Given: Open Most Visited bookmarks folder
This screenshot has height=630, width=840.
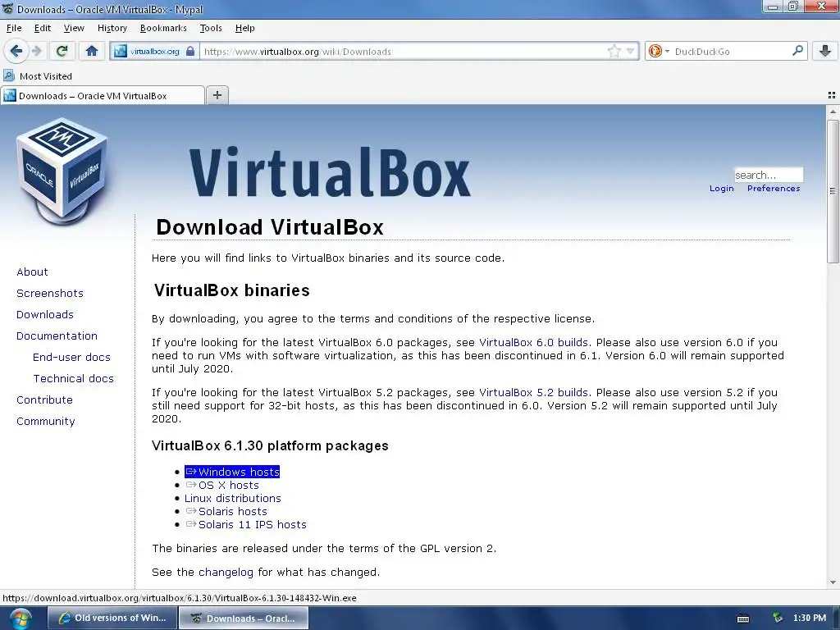Looking at the screenshot, I should pyautogui.click(x=38, y=76).
